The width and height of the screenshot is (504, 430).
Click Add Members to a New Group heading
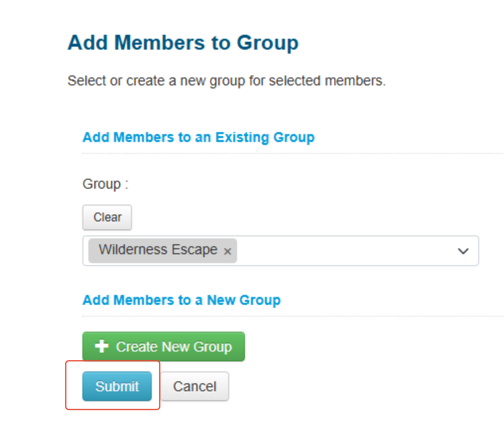click(x=181, y=300)
